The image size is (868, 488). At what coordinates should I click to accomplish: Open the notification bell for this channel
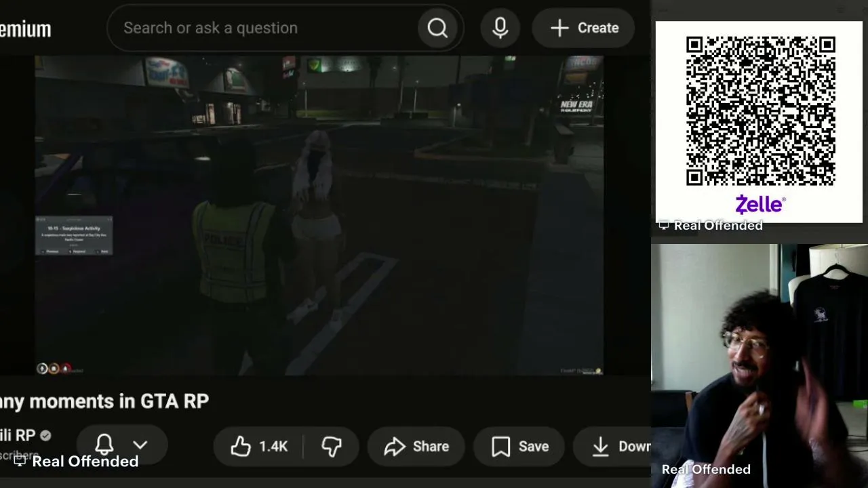104,445
